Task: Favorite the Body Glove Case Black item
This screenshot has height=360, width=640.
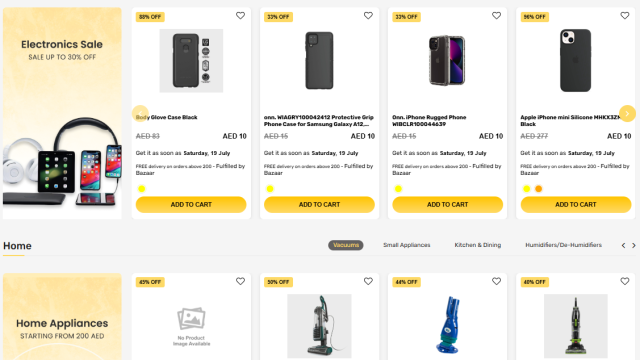Action: (x=240, y=16)
